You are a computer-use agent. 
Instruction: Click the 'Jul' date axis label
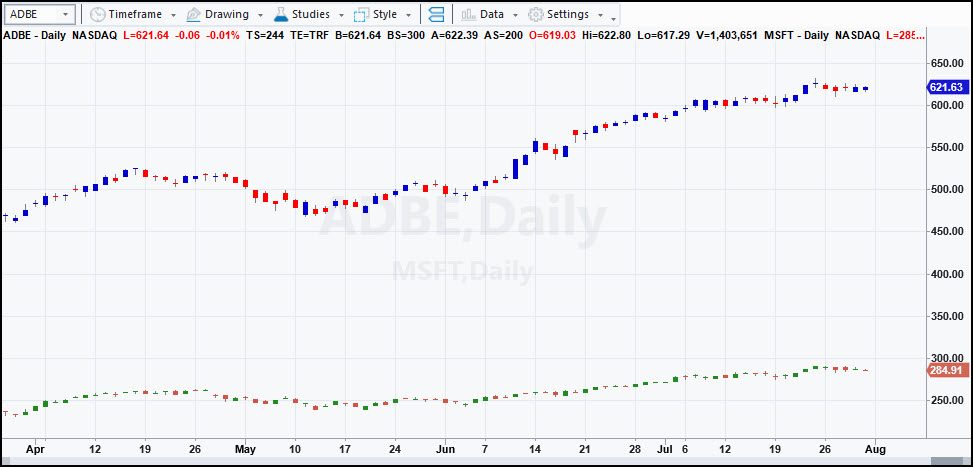(x=664, y=448)
